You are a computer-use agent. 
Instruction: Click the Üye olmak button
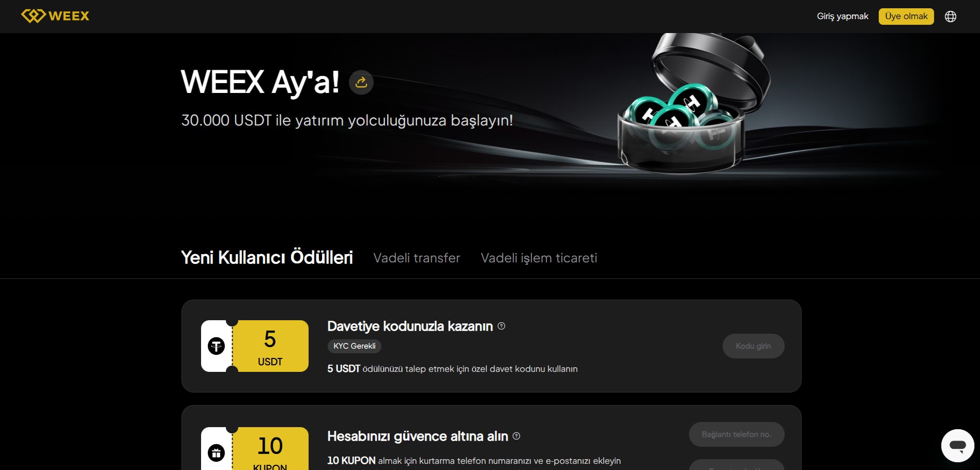tap(906, 17)
